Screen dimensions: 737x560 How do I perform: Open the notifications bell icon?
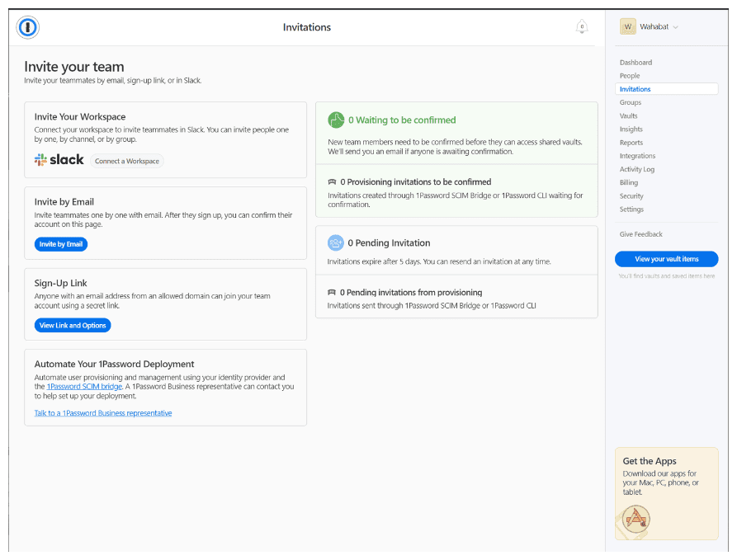tap(582, 27)
